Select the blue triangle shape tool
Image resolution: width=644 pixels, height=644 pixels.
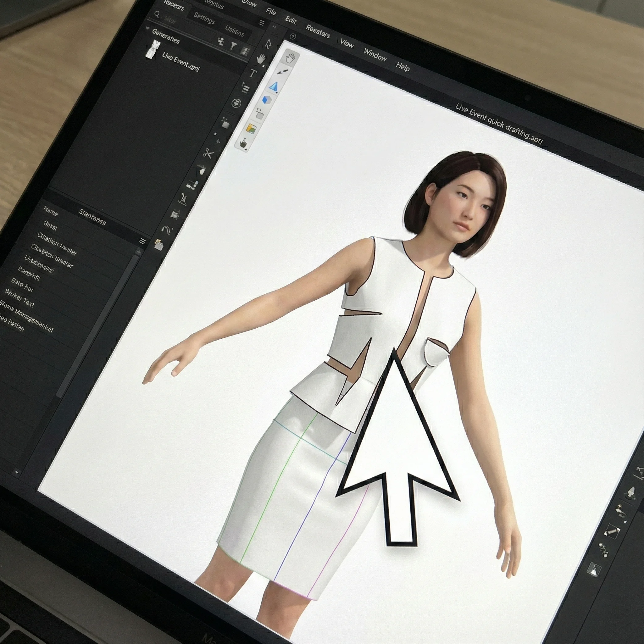tap(274, 87)
